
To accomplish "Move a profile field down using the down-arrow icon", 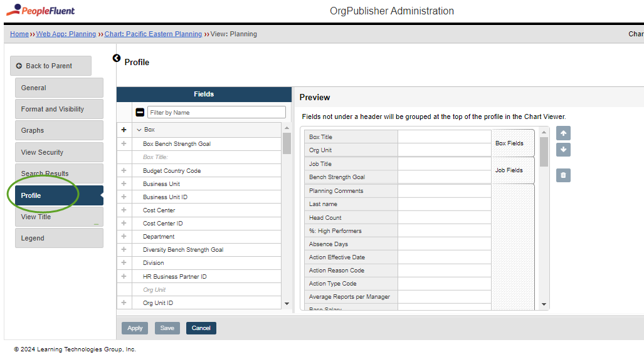I will point(562,149).
